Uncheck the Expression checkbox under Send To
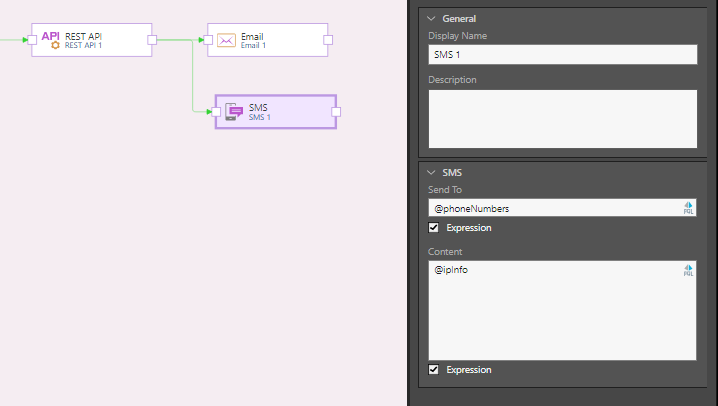Image resolution: width=718 pixels, height=406 pixels. pos(434,228)
